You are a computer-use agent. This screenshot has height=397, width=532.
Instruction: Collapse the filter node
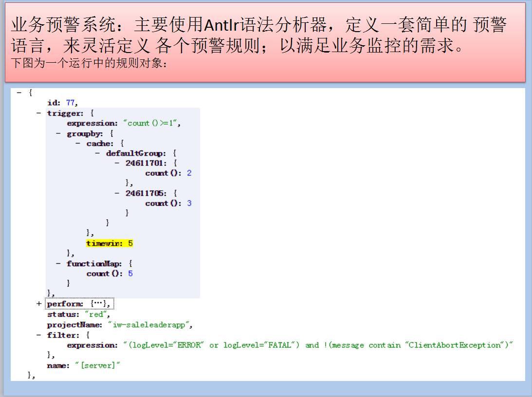[x=38, y=335]
